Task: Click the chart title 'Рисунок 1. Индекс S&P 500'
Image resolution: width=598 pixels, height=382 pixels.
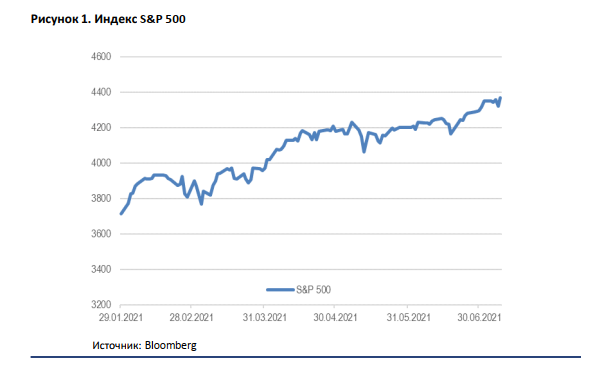Action: click(108, 19)
